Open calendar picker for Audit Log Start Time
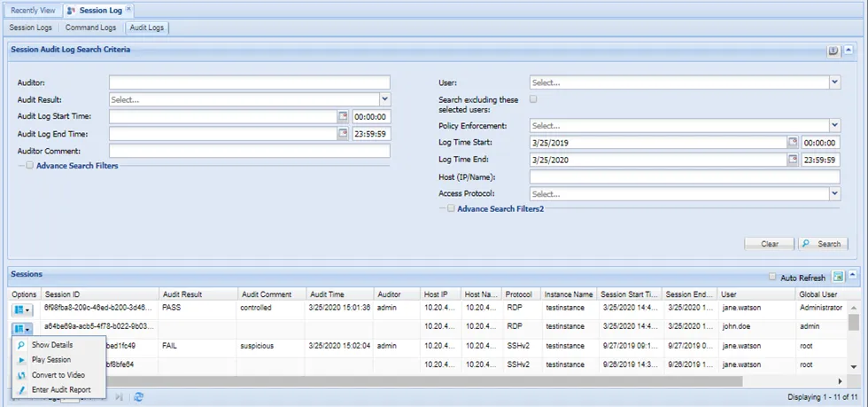The image size is (868, 407). click(x=344, y=116)
